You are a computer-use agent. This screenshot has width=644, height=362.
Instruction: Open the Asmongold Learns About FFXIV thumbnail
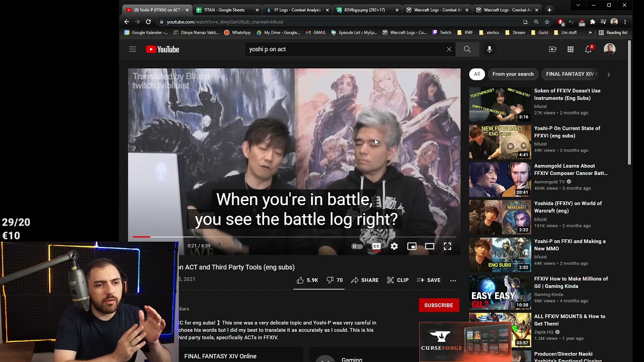tap(500, 179)
